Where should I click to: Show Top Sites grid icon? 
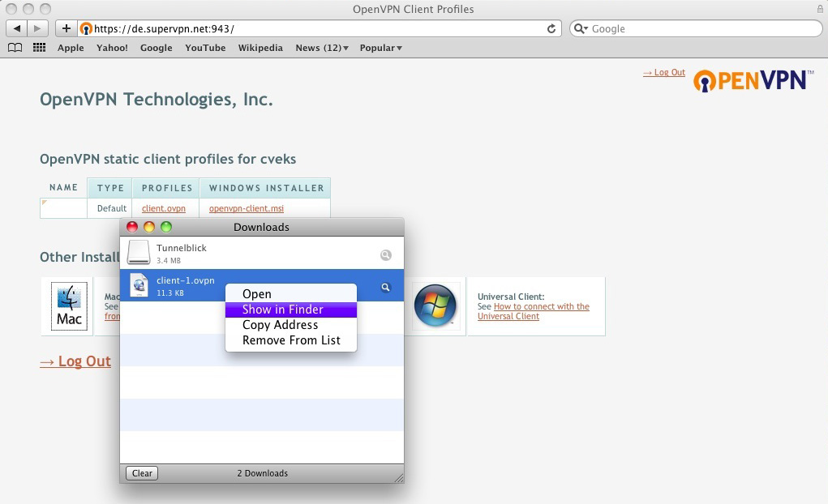click(39, 48)
